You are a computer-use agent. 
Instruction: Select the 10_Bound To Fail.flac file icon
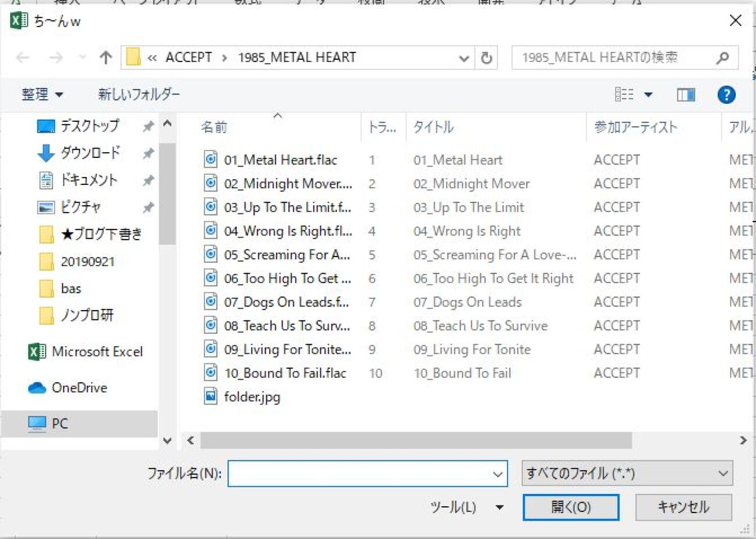coord(211,373)
